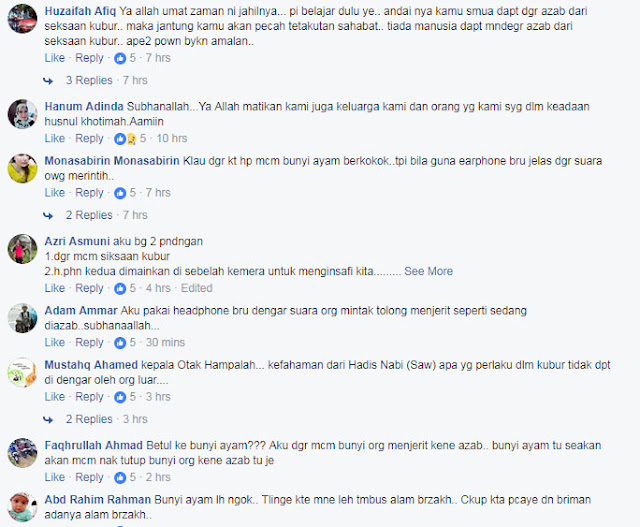Click like count icon on Monasabirin's comment
This screenshot has width=640, height=527.
pos(120,193)
